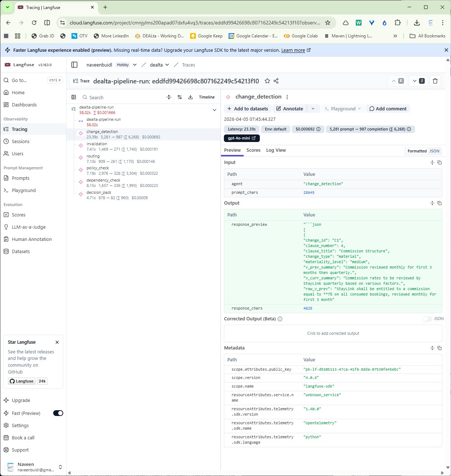
Task: Click the share icon next to trace title
Action: (x=276, y=81)
